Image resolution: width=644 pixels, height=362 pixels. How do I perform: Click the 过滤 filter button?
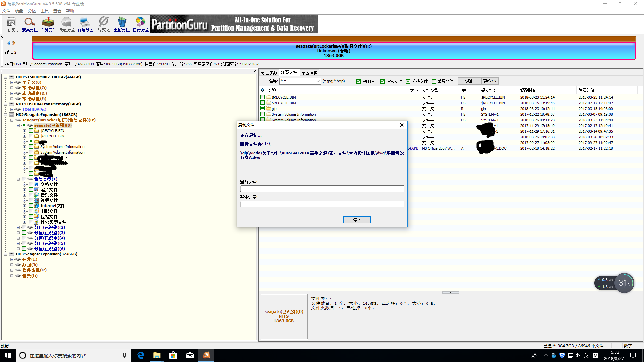(x=469, y=81)
